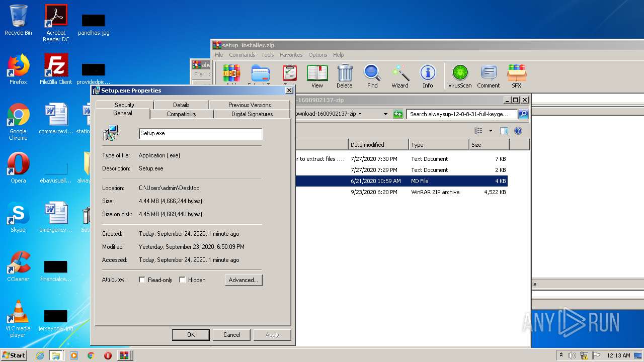This screenshot has height=362, width=644.
Task: Switch to the Digital Signatures tab
Action: point(252,114)
